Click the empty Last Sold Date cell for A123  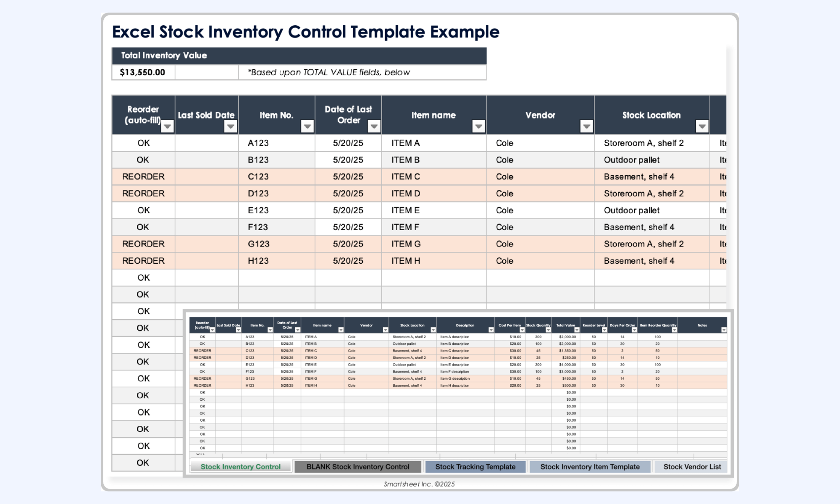point(206,143)
